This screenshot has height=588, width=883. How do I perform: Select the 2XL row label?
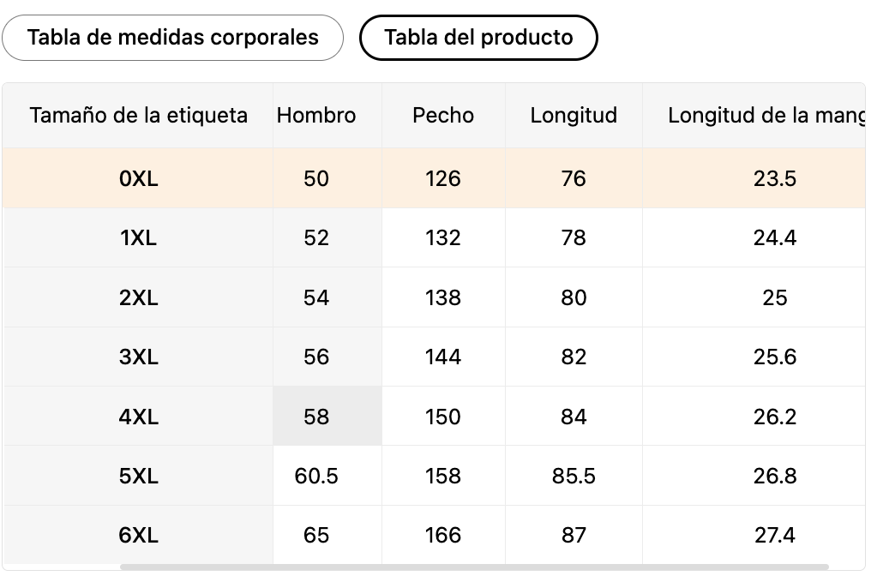139,297
